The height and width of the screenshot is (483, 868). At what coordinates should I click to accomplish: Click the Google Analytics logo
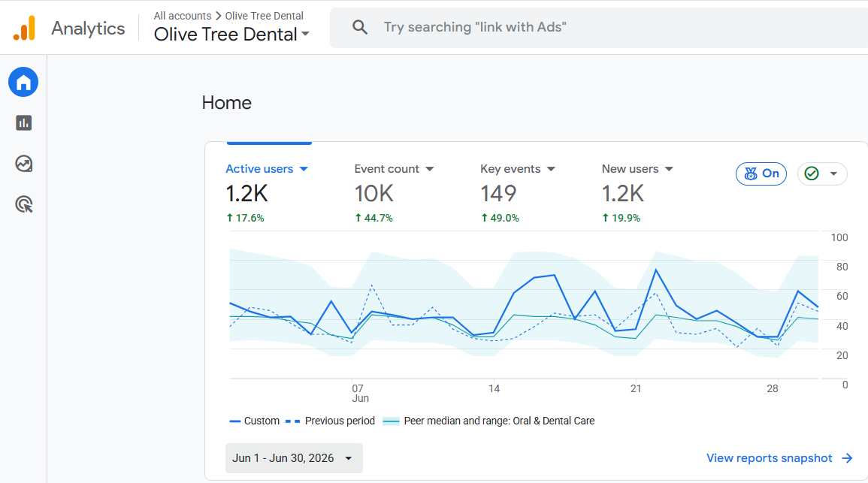click(x=24, y=28)
